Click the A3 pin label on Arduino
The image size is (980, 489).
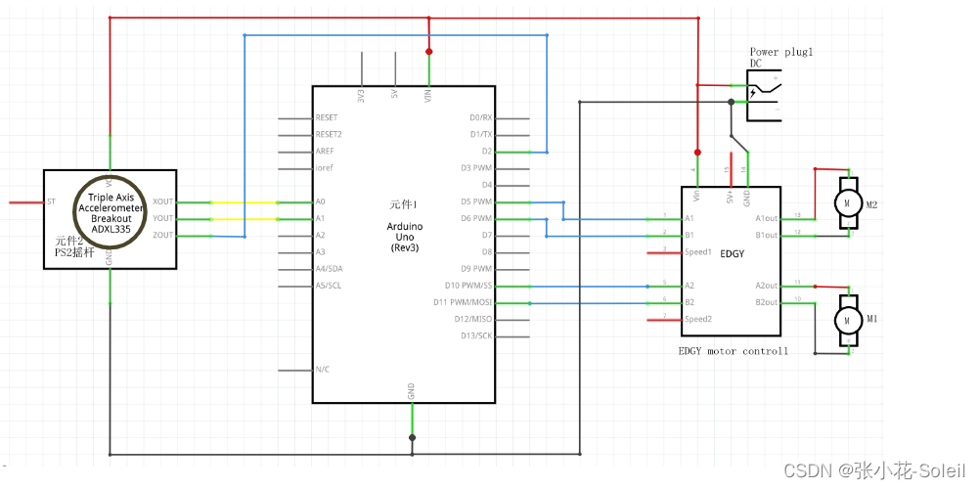click(x=321, y=252)
